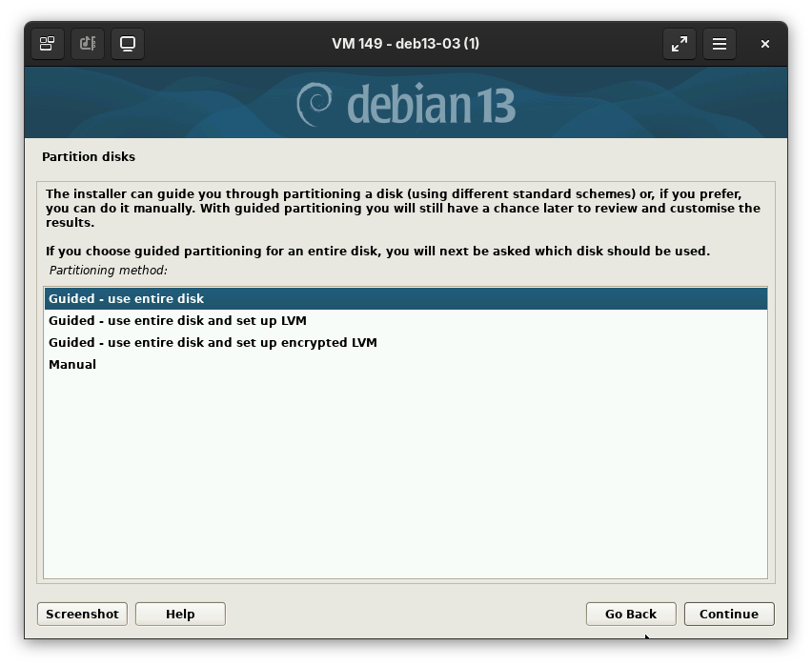The width and height of the screenshot is (812, 666).
Task: Click Go Back
Action: coord(631,614)
